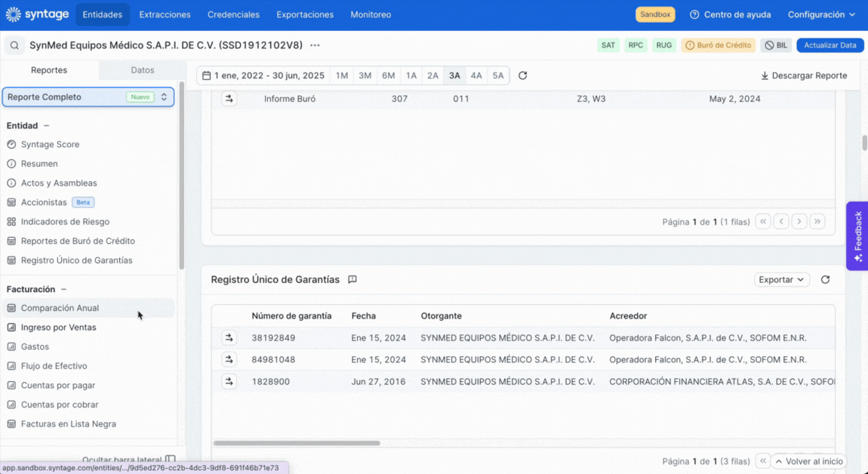
Task: Click the Actualizar Data button
Action: coord(830,45)
